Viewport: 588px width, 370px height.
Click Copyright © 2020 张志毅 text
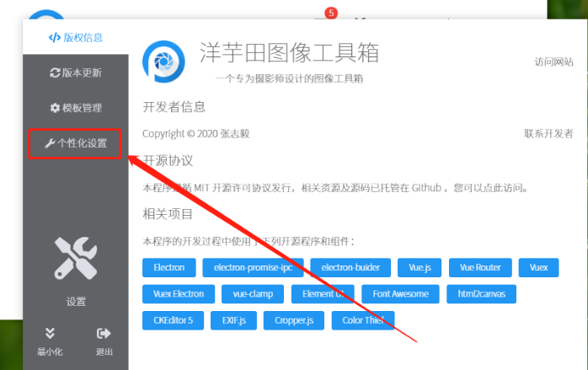pyautogui.click(x=195, y=134)
